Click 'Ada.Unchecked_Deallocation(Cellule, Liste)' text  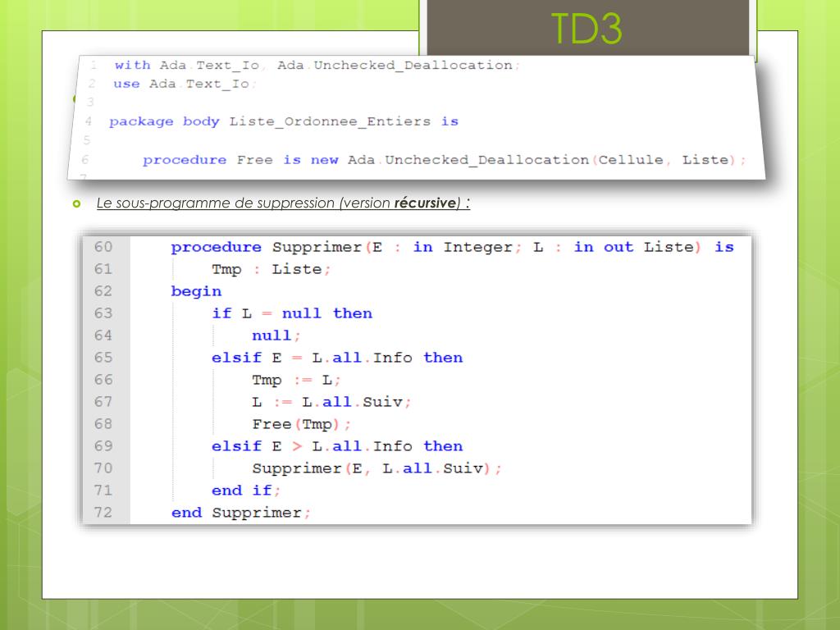541,160
